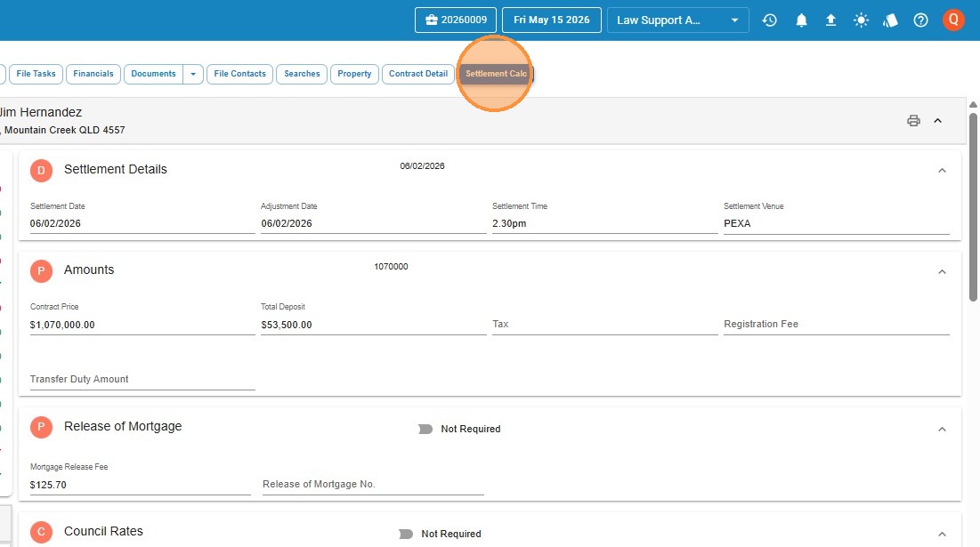Switch to the File Contacts tab

pos(240,74)
